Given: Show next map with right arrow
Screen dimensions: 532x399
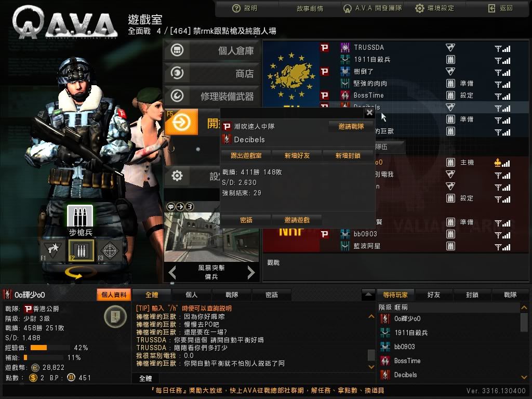Looking at the screenshot, I should click(x=251, y=272).
